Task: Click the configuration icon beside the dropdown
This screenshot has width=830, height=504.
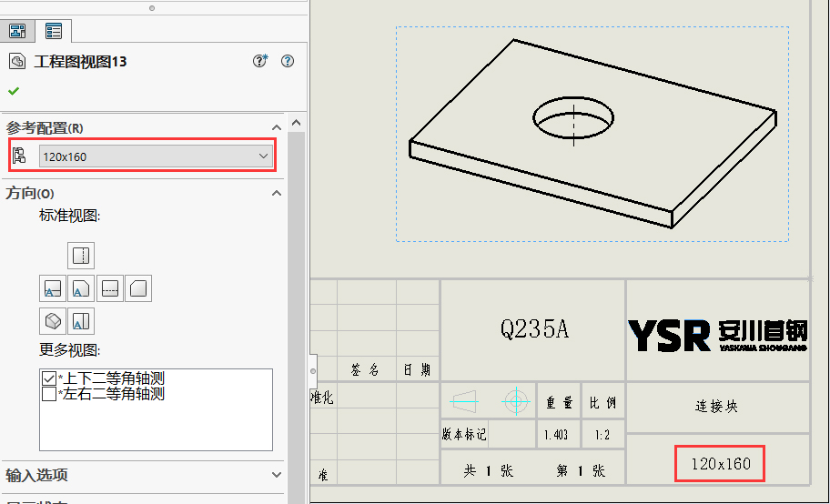Action: tap(20, 156)
